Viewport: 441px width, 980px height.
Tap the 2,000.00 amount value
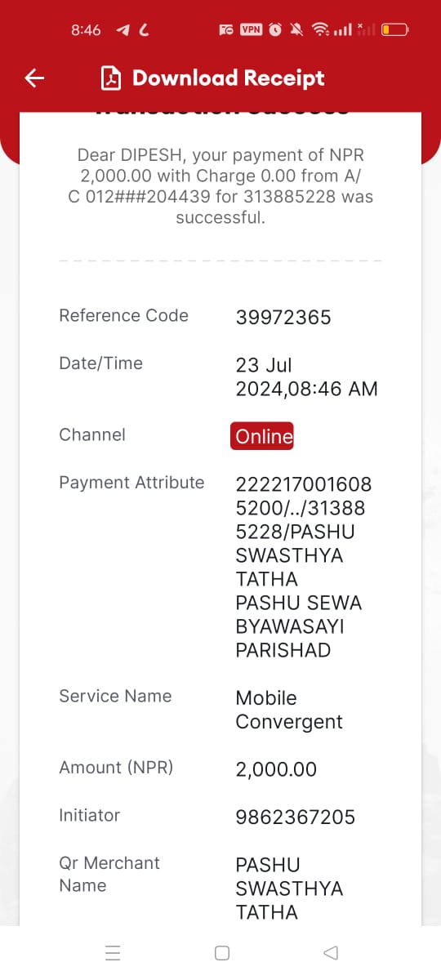pyautogui.click(x=276, y=769)
